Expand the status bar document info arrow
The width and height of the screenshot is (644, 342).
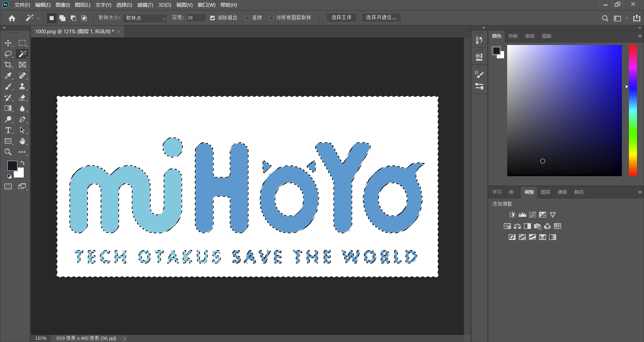pos(125,338)
